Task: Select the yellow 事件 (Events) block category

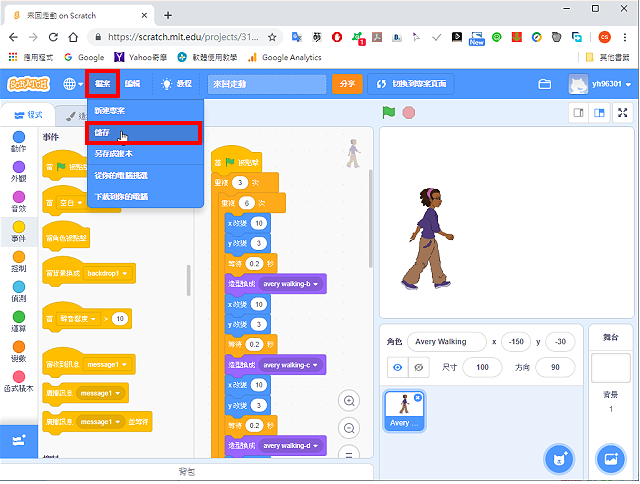Action: [x=19, y=231]
